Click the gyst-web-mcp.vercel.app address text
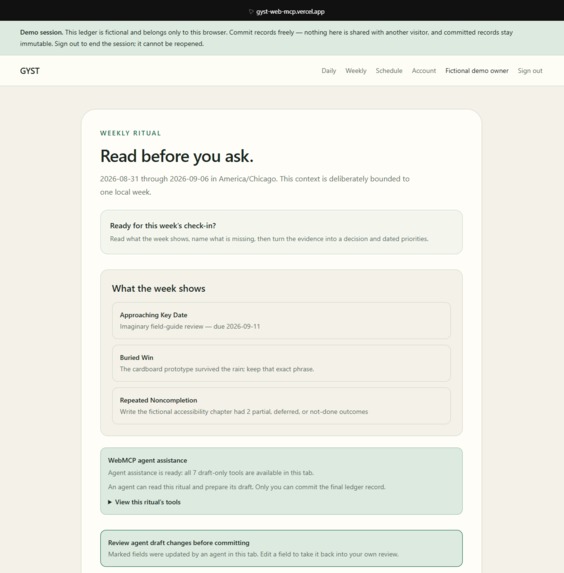The height and width of the screenshot is (573, 564). coord(290,12)
